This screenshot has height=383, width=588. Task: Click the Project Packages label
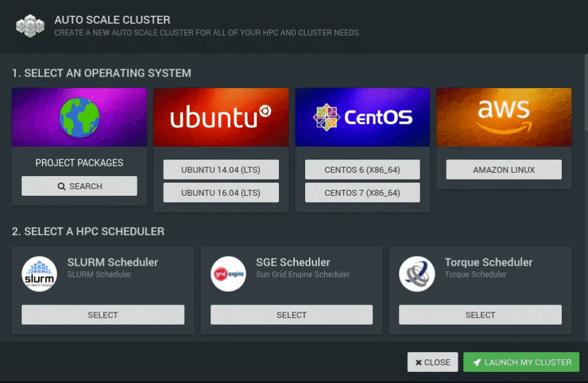pos(79,163)
